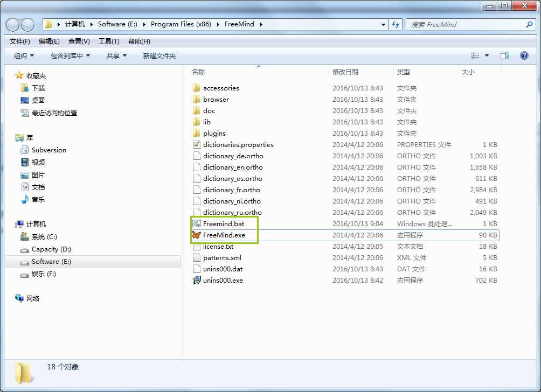Click the Forward navigation arrow
Viewport: 541px width, 392px height.
[27, 24]
